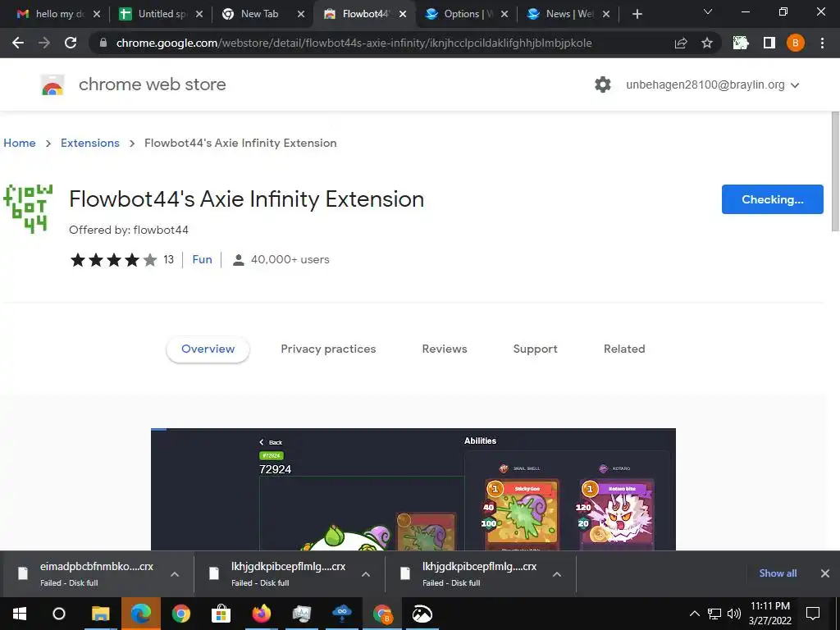
Task: Open Web Store settings gear
Action: 603,84
